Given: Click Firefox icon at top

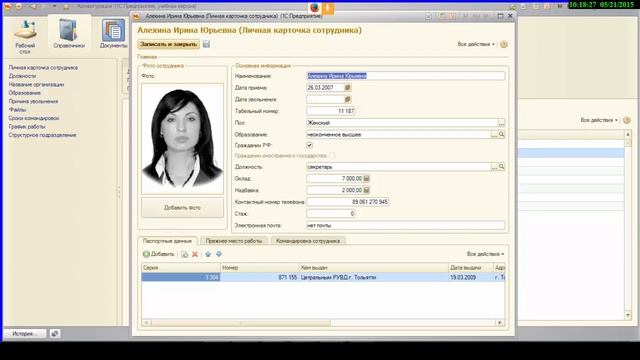Looking at the screenshot, I should (x=314, y=8).
